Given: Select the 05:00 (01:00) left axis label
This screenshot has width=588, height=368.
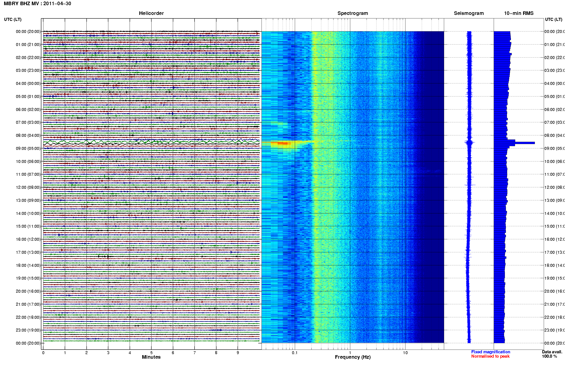Looking at the screenshot, I should point(28,96).
